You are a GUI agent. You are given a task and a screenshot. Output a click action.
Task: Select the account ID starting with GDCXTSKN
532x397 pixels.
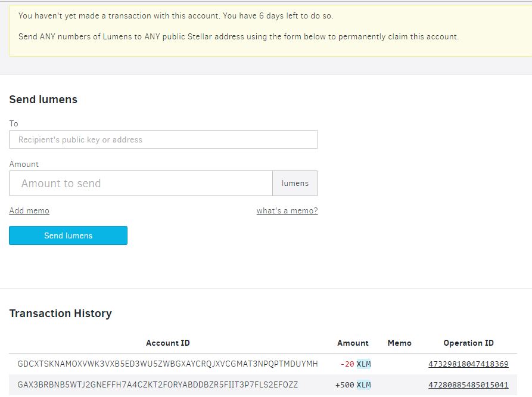click(167, 364)
